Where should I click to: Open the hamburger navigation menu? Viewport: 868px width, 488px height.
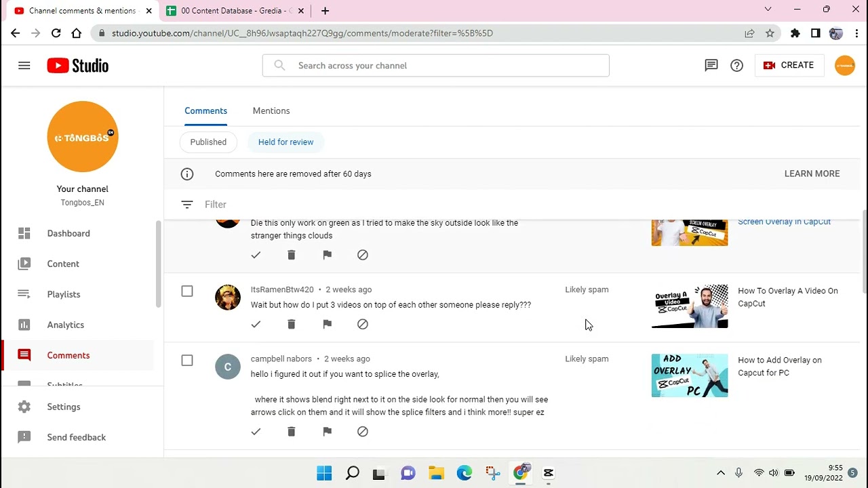point(24,66)
